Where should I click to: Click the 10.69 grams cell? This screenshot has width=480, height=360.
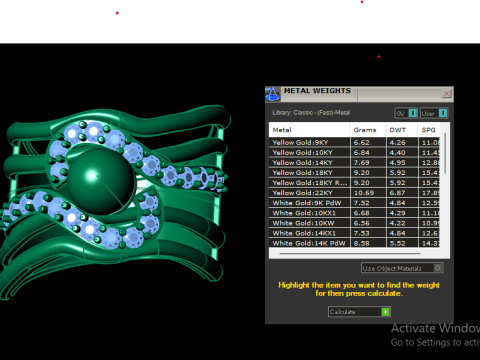[x=368, y=193]
